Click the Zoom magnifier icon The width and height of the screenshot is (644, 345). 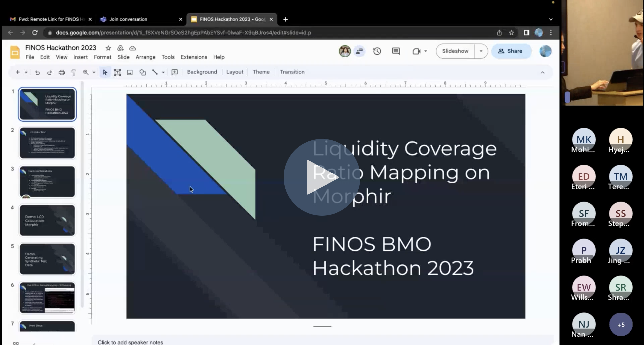(86, 72)
